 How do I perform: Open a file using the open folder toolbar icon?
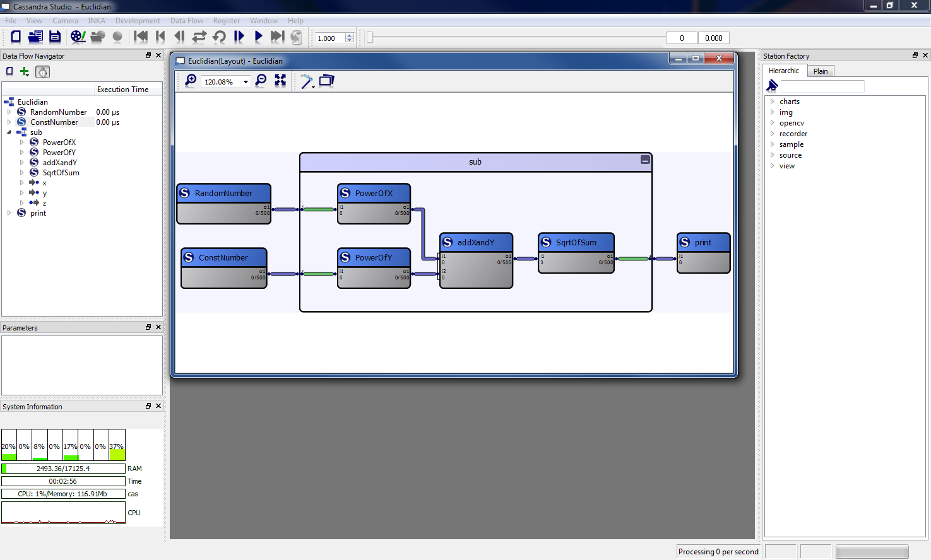click(x=35, y=37)
